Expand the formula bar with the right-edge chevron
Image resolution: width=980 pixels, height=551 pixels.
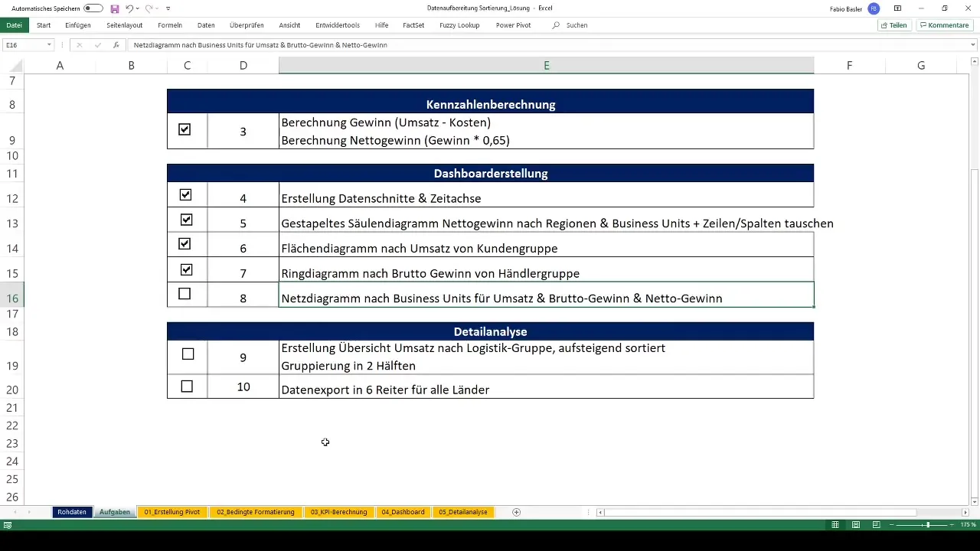[x=973, y=45]
